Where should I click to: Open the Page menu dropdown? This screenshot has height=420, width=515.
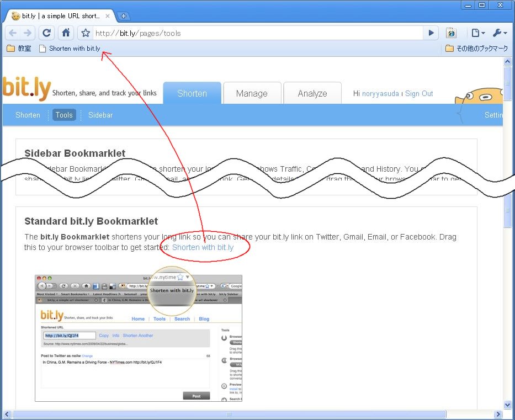pos(478,33)
